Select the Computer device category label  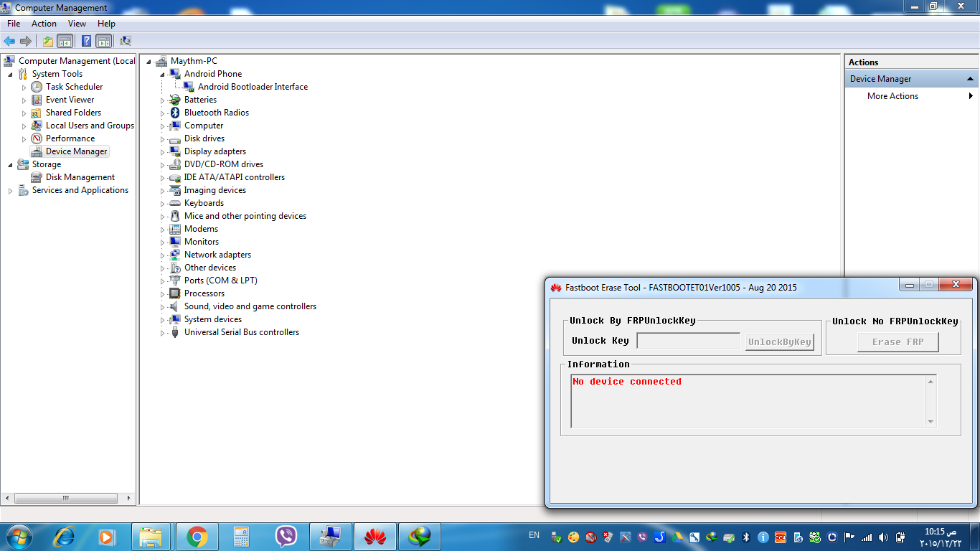click(204, 126)
